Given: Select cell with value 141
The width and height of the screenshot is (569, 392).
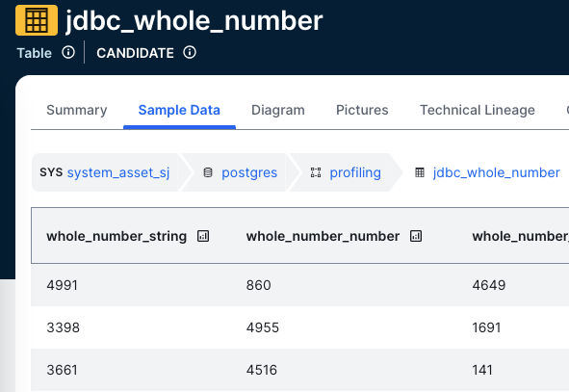Looking at the screenshot, I should pyautogui.click(x=482, y=370).
